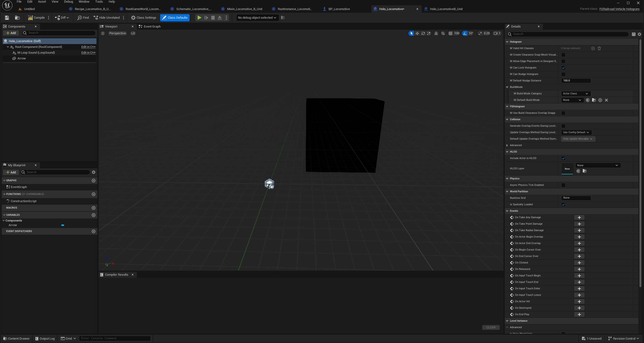Toggle Include Actor in HLOD checkbox
The height and width of the screenshot is (343, 644).
click(x=563, y=158)
